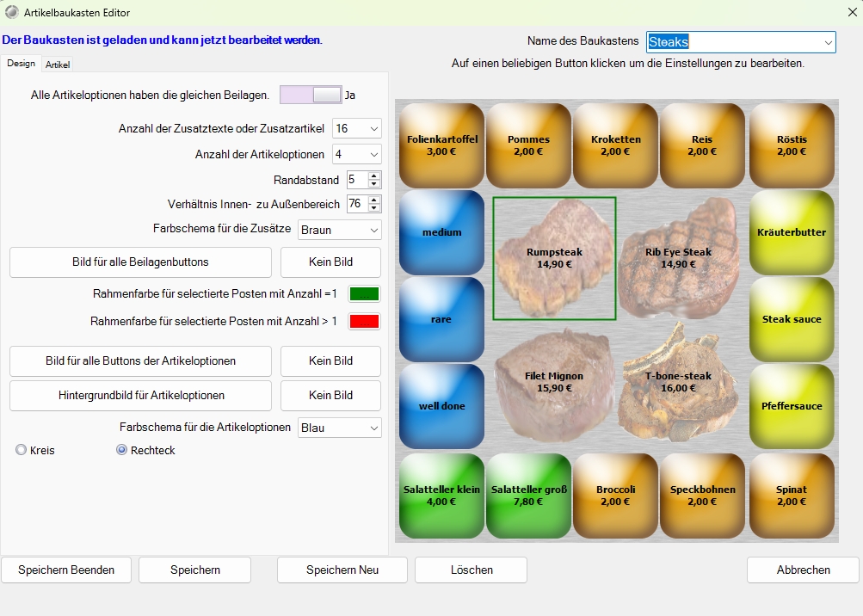Click Bild für alle Beilagenbuttons
This screenshot has height=616, width=863.
tap(140, 262)
